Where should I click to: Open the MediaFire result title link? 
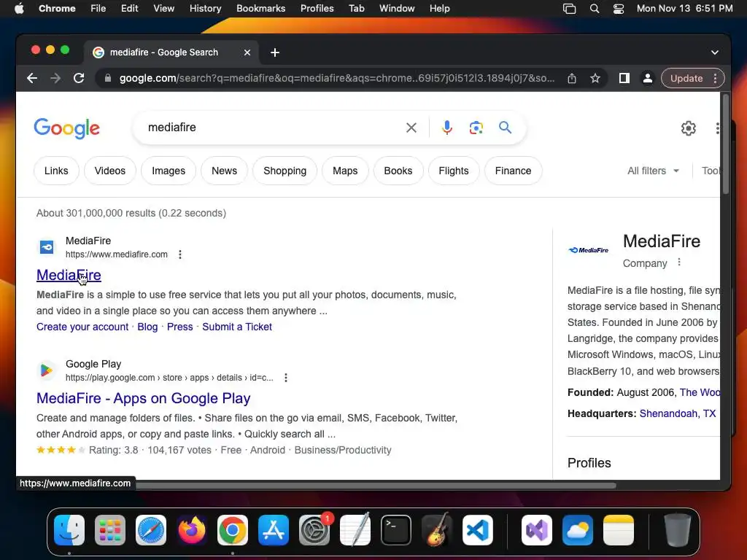click(69, 275)
